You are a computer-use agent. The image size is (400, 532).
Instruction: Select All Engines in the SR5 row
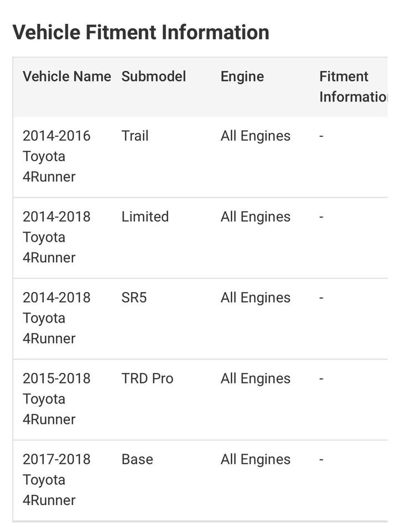[x=255, y=298]
